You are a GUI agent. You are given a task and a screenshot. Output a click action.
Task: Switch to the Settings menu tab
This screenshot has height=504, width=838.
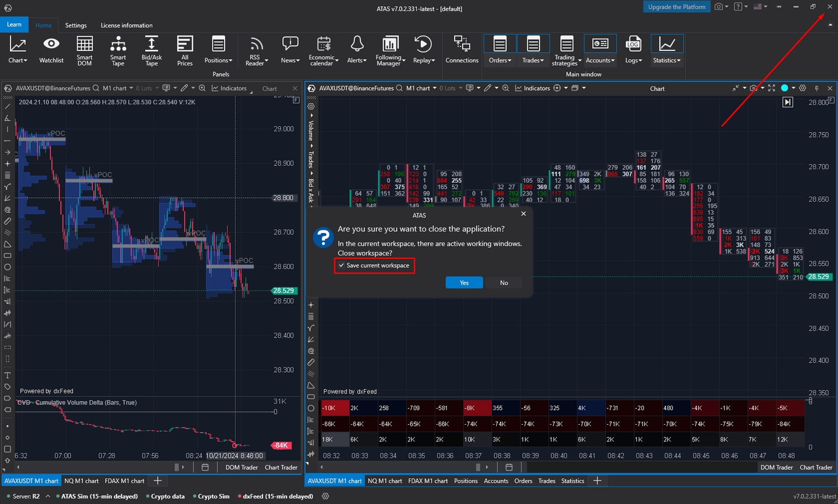coord(75,25)
